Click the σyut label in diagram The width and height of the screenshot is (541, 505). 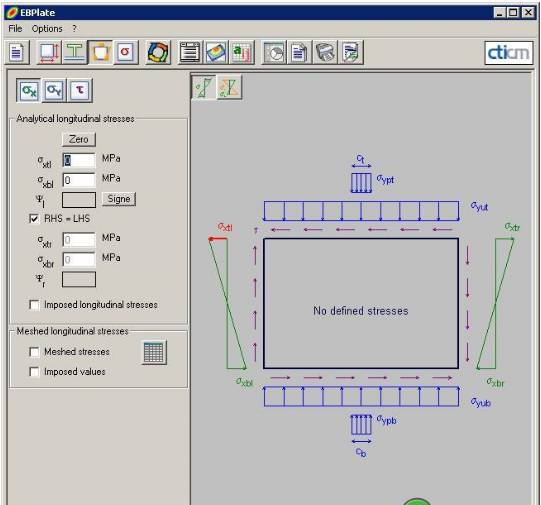click(479, 206)
